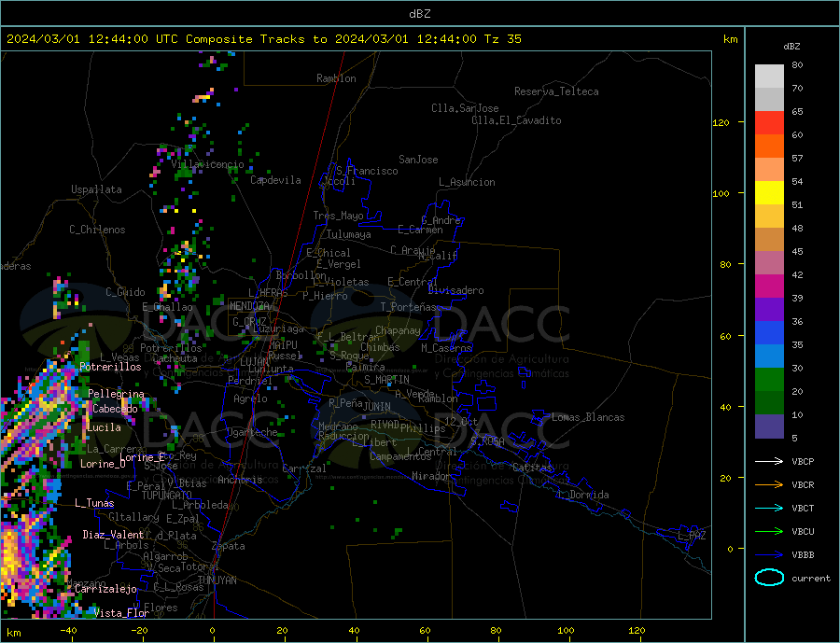Click the Mirador label
The image size is (840, 643).
pos(431,476)
